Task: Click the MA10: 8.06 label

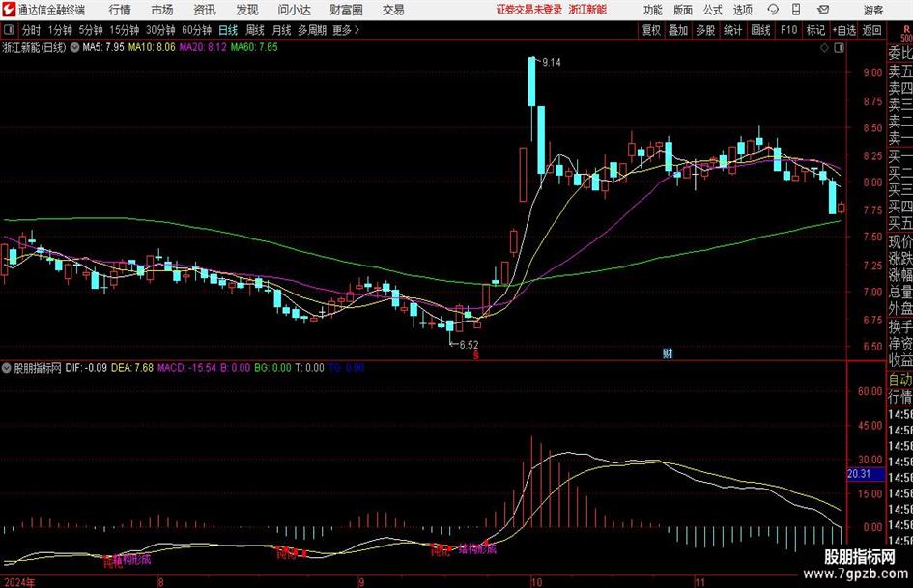Action: (x=152, y=47)
